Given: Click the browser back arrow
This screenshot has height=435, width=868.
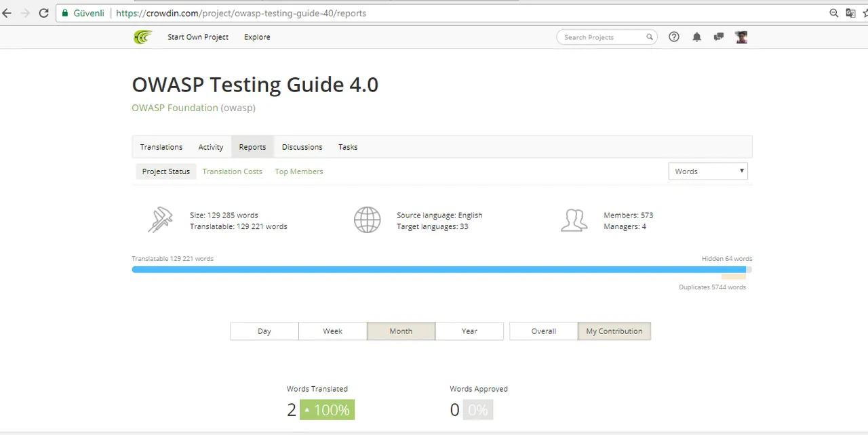Looking at the screenshot, I should point(7,13).
